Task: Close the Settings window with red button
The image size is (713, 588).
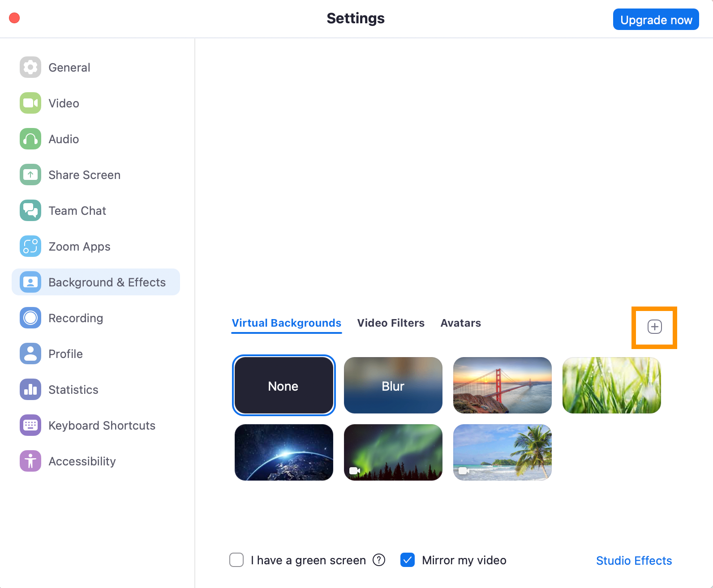Action: 14,18
